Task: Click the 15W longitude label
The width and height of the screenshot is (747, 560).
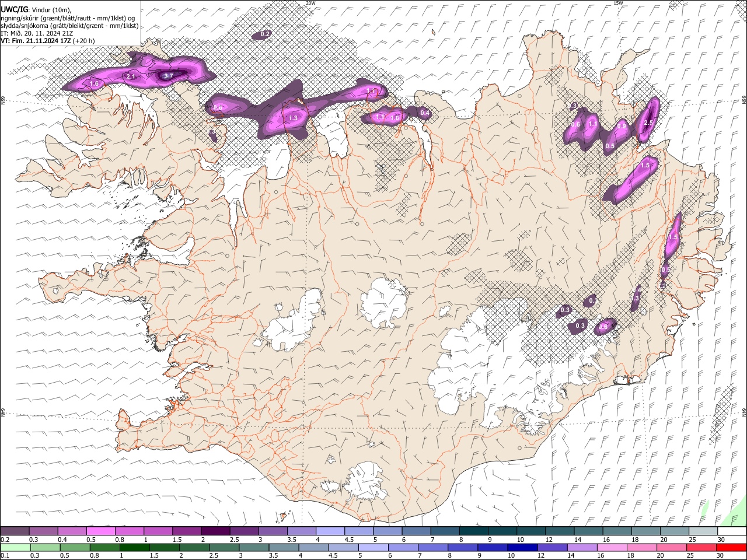Action: pyautogui.click(x=618, y=3)
